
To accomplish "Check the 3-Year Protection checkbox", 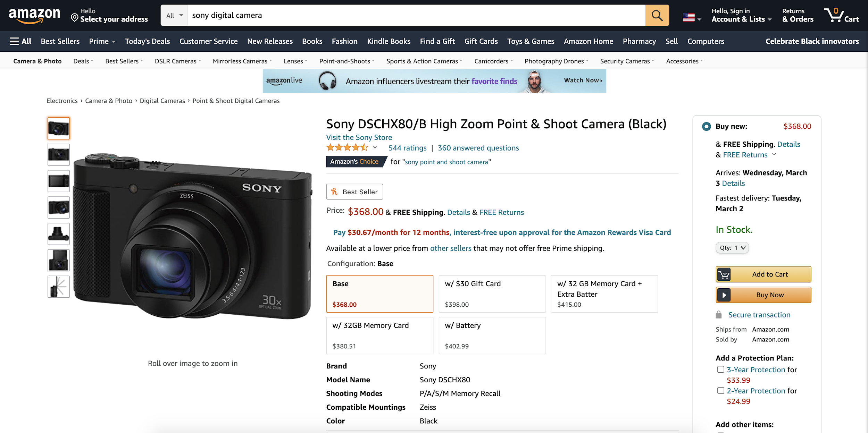I will point(721,370).
